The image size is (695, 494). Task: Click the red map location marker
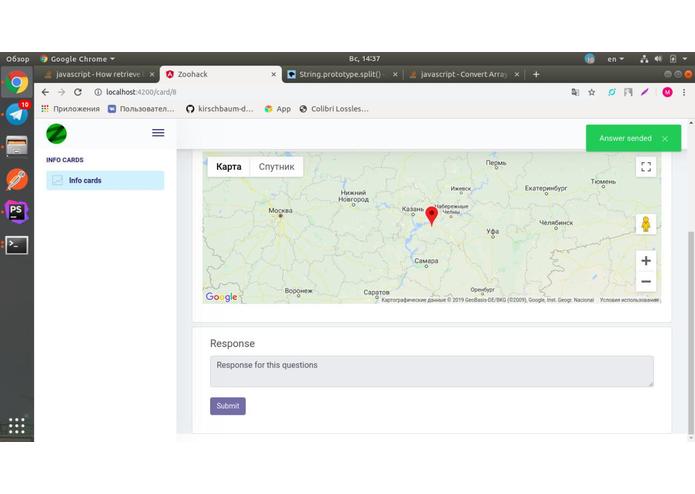tap(432, 215)
